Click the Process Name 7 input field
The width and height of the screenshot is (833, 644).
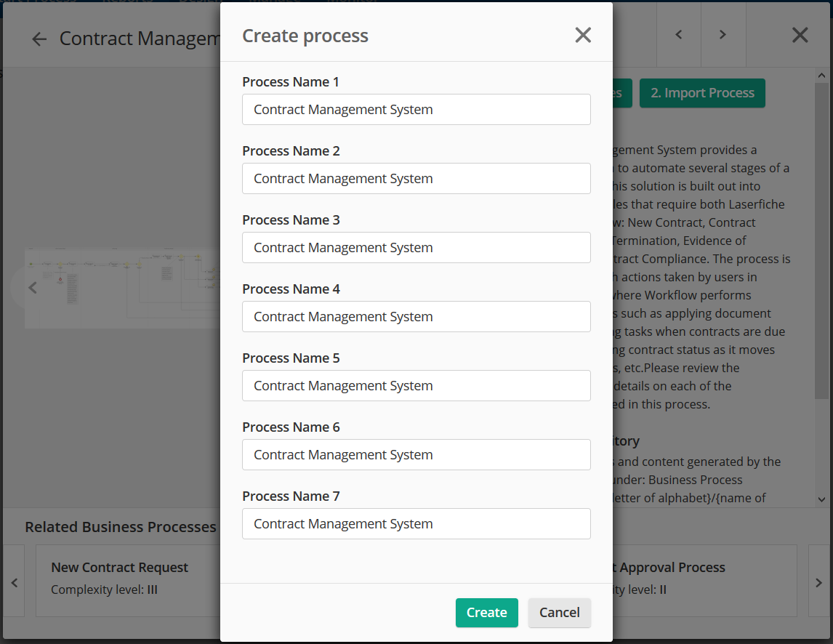click(x=417, y=524)
